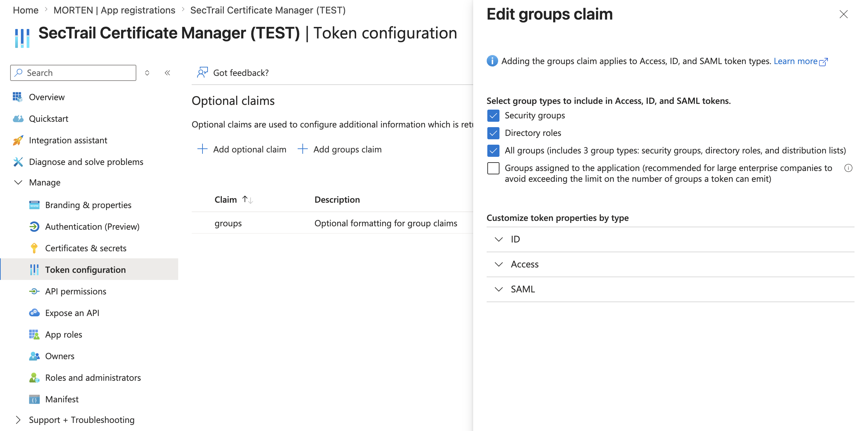Click the Diagnose and solve problems wrench icon
The width and height of the screenshot is (868, 431).
[x=18, y=162]
